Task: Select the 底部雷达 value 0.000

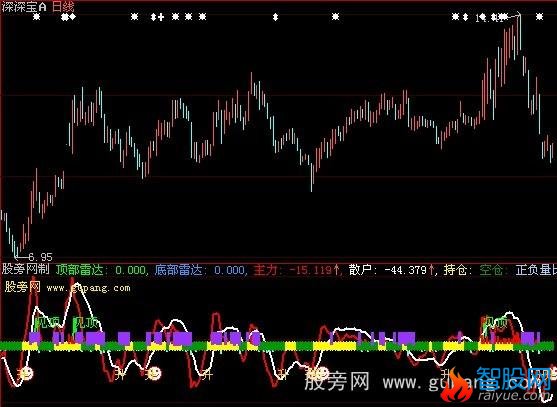Action: coord(229,270)
